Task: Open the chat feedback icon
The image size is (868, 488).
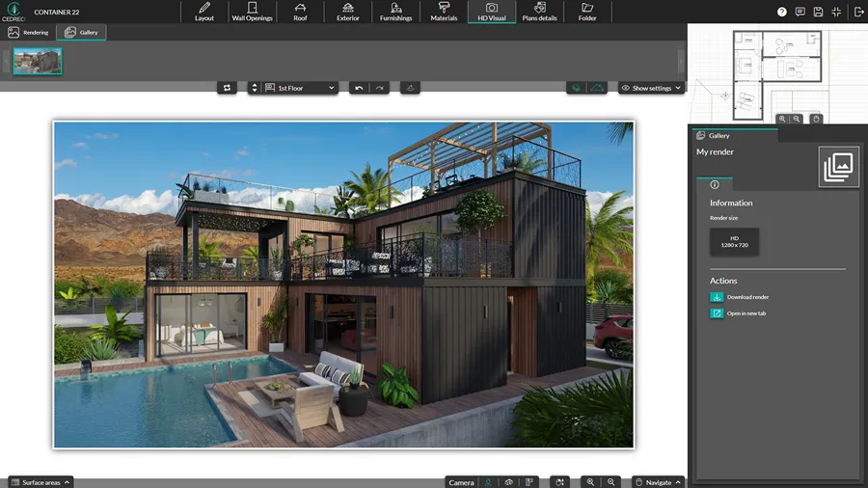Action: tap(800, 12)
